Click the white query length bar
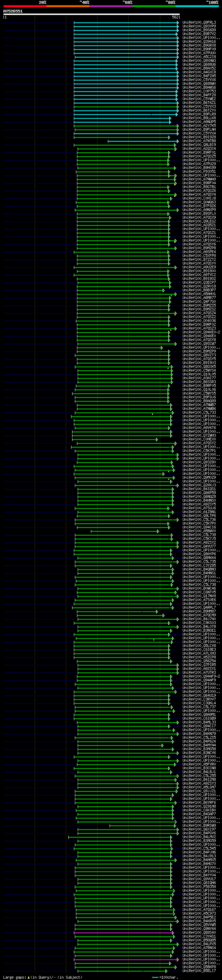This screenshot has width=222, height=980. coord(92,14)
